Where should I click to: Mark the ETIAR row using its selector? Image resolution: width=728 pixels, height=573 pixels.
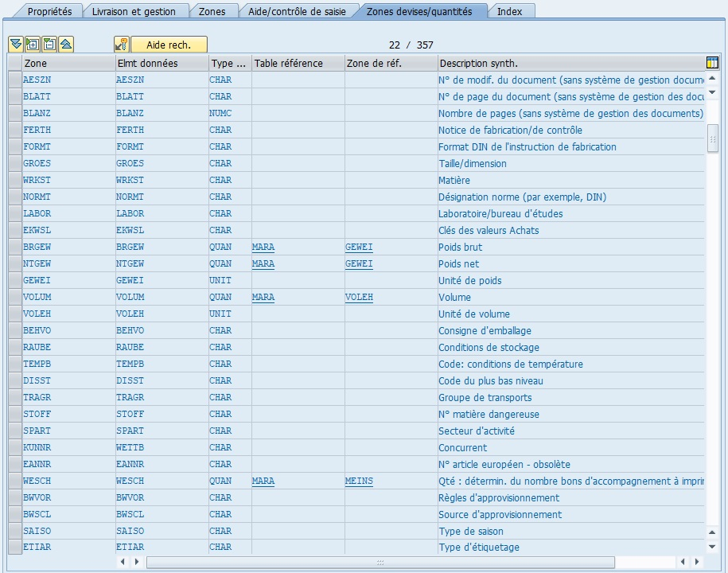pyautogui.click(x=14, y=547)
